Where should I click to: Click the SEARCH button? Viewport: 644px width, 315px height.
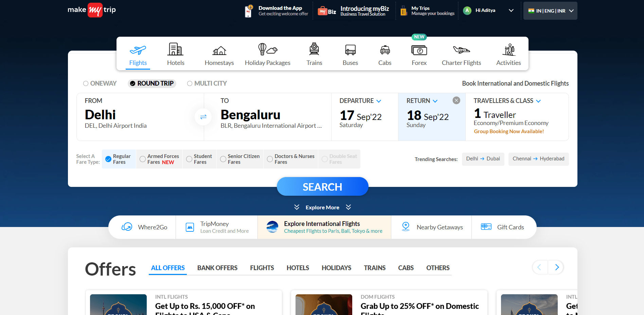[x=322, y=187]
